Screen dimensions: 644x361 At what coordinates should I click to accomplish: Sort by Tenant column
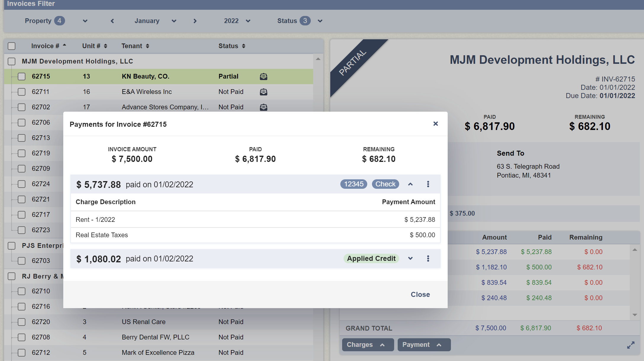coord(135,46)
